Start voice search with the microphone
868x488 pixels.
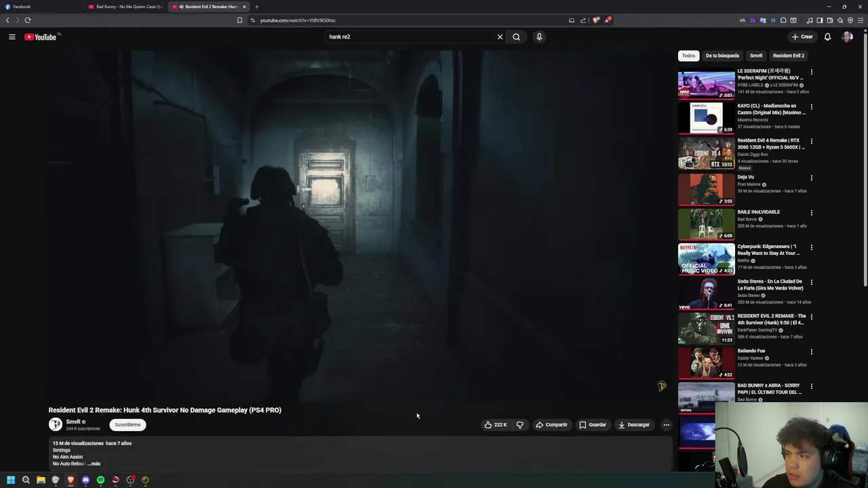tap(539, 37)
